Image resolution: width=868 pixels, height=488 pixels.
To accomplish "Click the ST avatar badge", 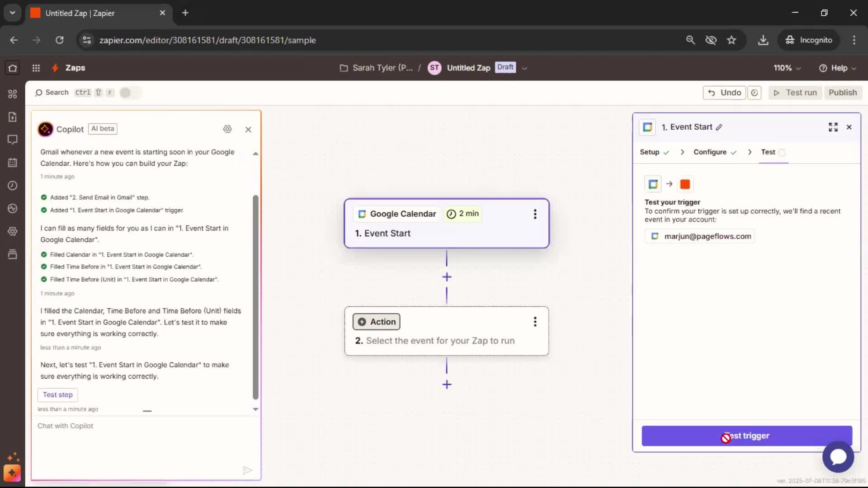I will [x=434, y=68].
